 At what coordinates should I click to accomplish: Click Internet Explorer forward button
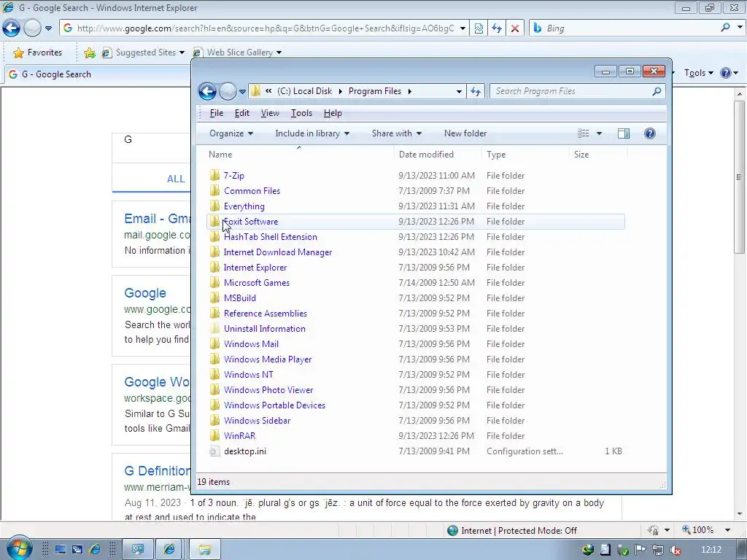[x=32, y=28]
